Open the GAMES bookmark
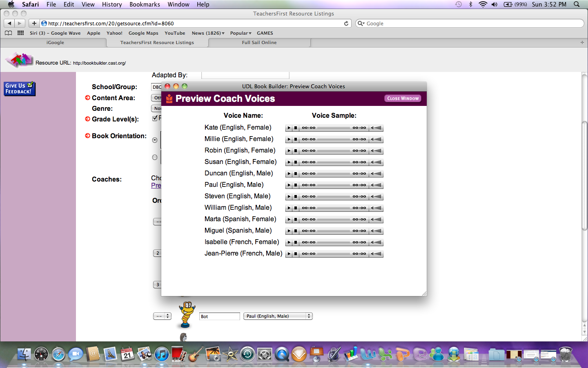 (x=265, y=33)
